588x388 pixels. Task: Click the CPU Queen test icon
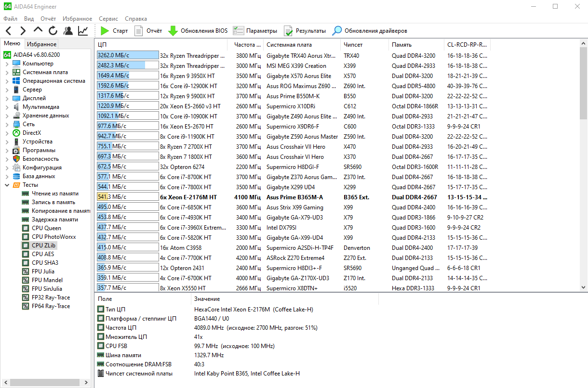coord(26,228)
